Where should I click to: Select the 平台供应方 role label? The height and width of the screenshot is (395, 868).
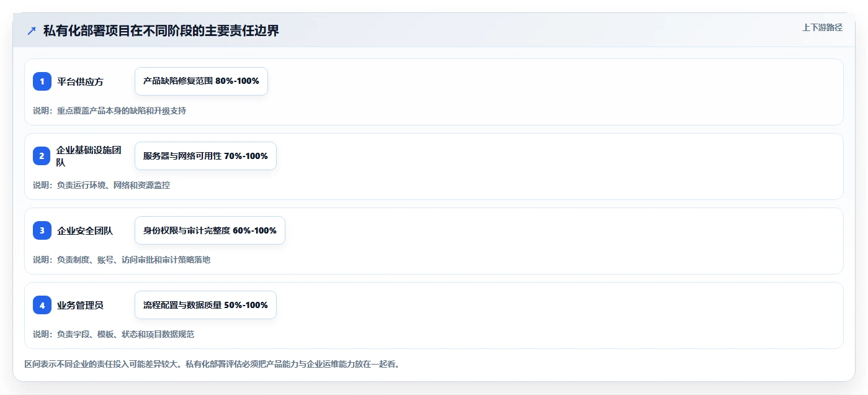click(x=80, y=81)
